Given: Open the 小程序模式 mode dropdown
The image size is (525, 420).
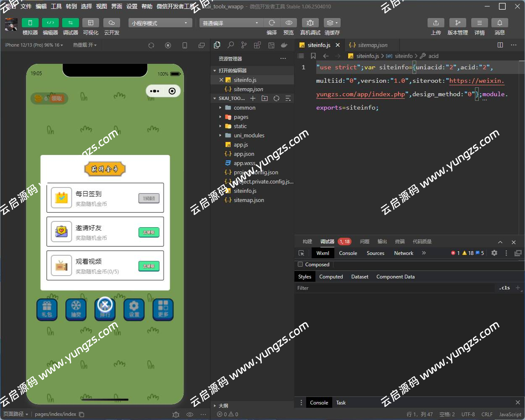Looking at the screenshot, I should point(160,23).
